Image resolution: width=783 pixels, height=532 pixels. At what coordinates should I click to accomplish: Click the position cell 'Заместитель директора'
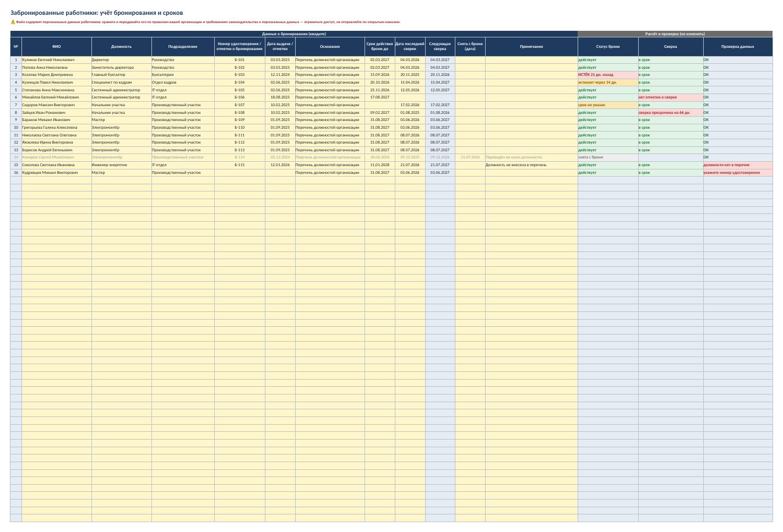pyautogui.click(x=122, y=68)
